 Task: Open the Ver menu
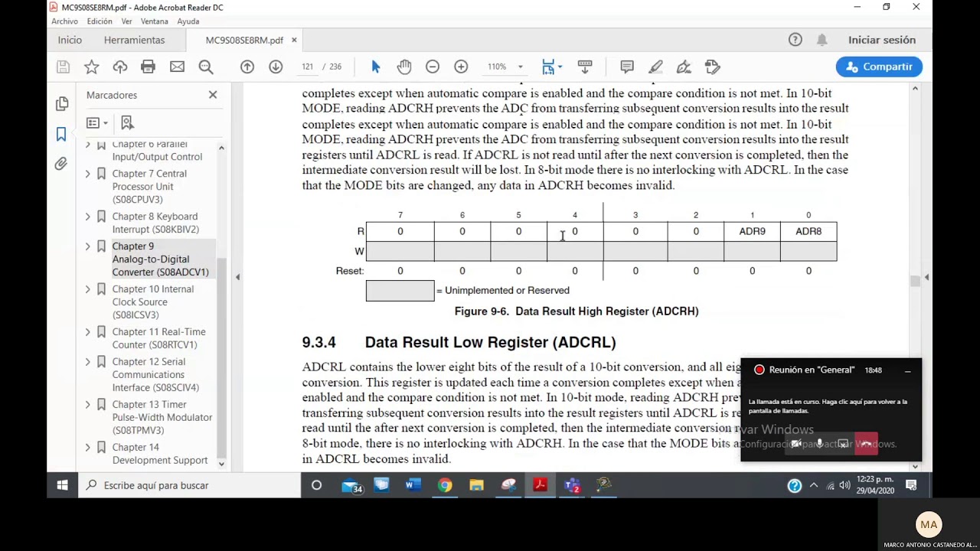(126, 21)
